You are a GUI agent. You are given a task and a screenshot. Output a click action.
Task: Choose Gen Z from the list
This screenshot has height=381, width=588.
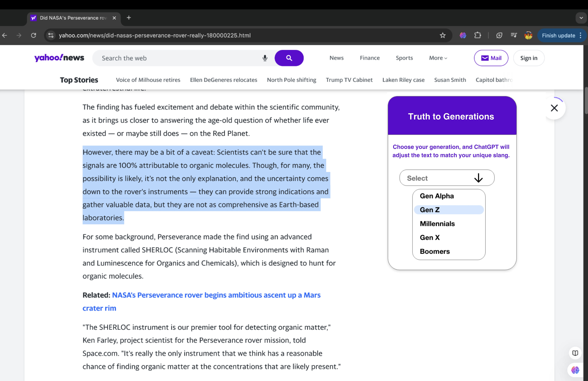[449, 210]
